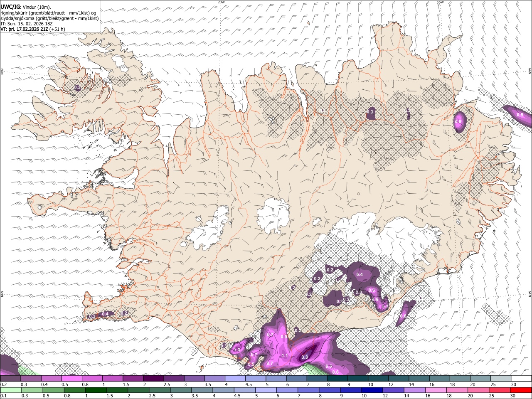Click the 3.3 precipitation maximum on south coast
532x399 pixels.
click(x=305, y=357)
